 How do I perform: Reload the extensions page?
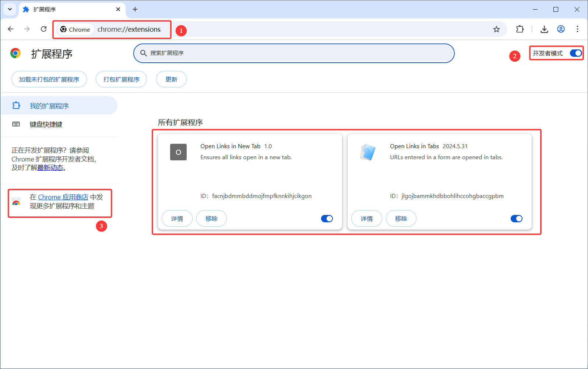(x=43, y=29)
